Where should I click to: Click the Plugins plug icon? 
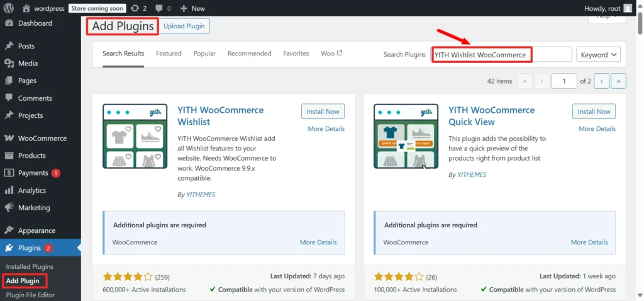[9, 247]
